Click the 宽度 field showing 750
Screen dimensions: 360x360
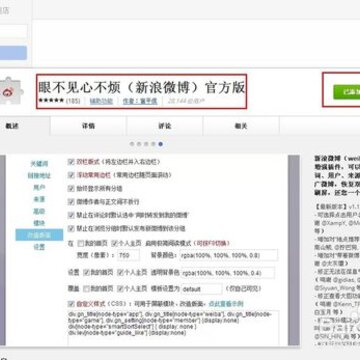(x=128, y=256)
